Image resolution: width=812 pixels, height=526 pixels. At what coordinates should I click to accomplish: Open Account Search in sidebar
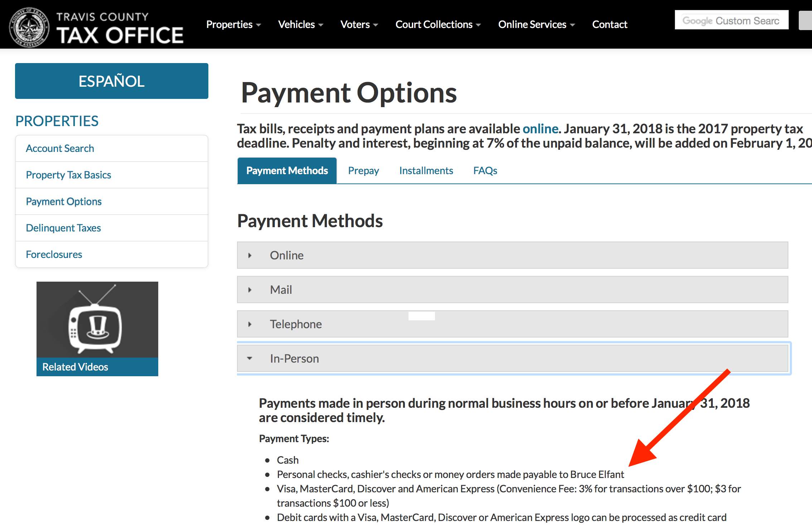pyautogui.click(x=60, y=148)
